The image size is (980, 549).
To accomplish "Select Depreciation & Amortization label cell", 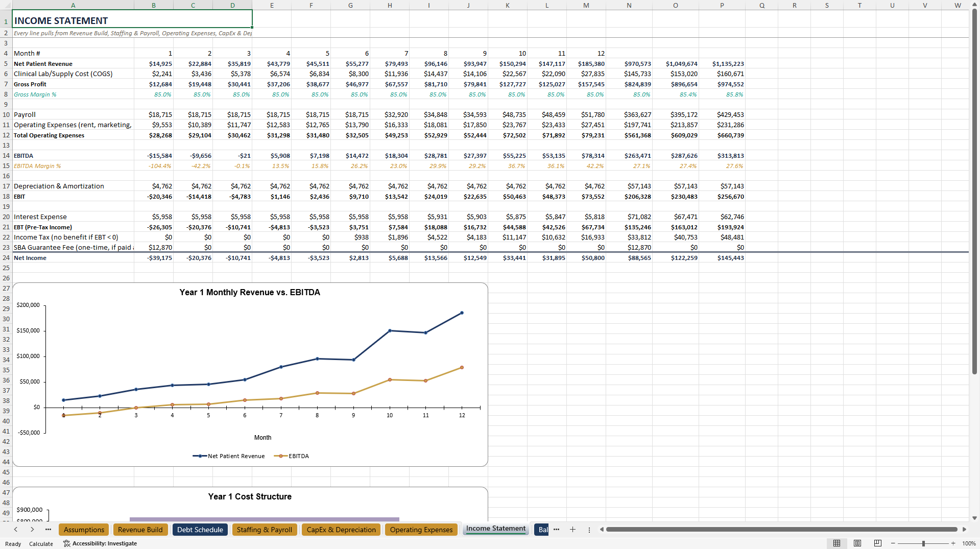I will click(x=73, y=186).
